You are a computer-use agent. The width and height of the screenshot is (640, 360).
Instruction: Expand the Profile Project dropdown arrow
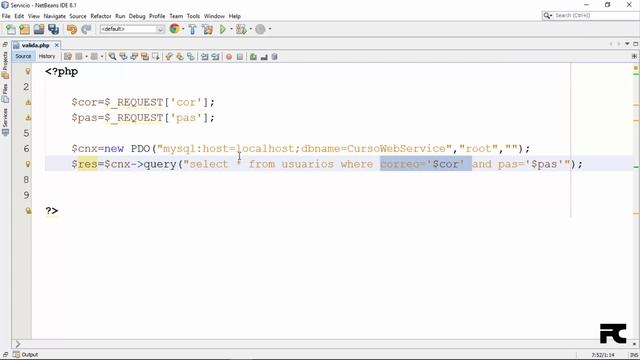point(269,29)
